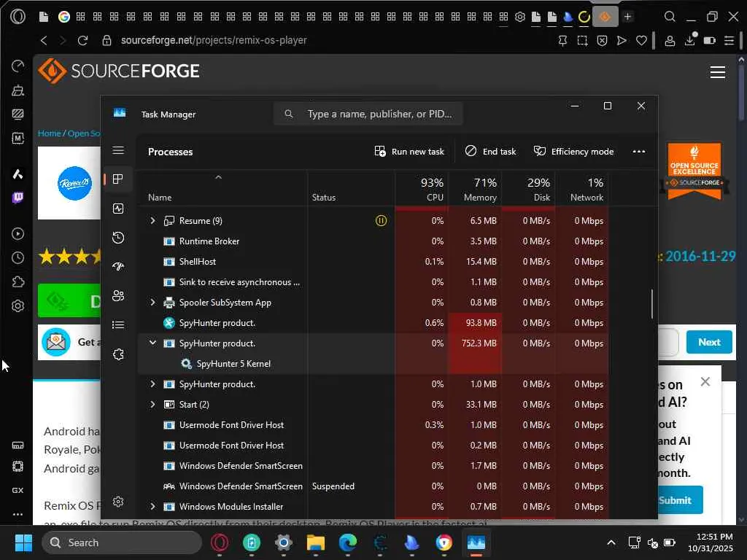The image size is (747, 560).
Task: Open GX Control speedometer icon
Action: 18,66
